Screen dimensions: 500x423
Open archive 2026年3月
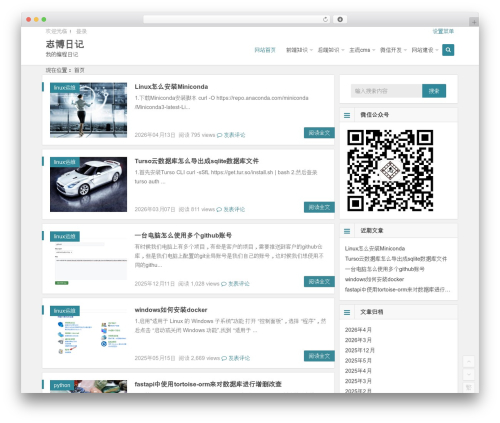coord(358,340)
